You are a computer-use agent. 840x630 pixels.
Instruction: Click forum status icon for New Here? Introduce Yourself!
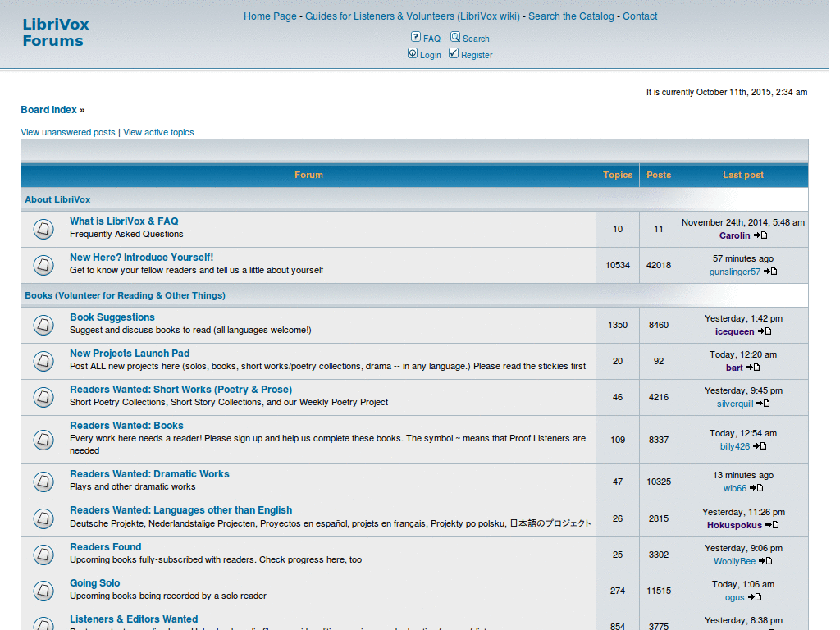click(43, 265)
